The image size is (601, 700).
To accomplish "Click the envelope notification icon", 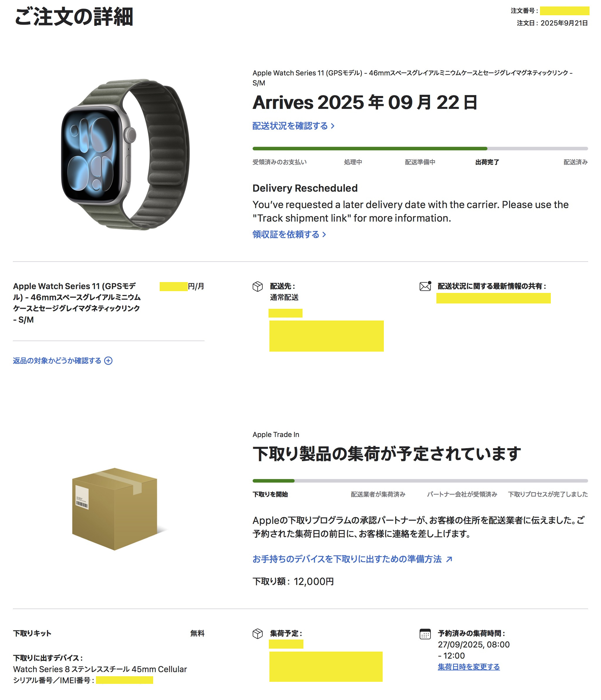I will point(425,286).
